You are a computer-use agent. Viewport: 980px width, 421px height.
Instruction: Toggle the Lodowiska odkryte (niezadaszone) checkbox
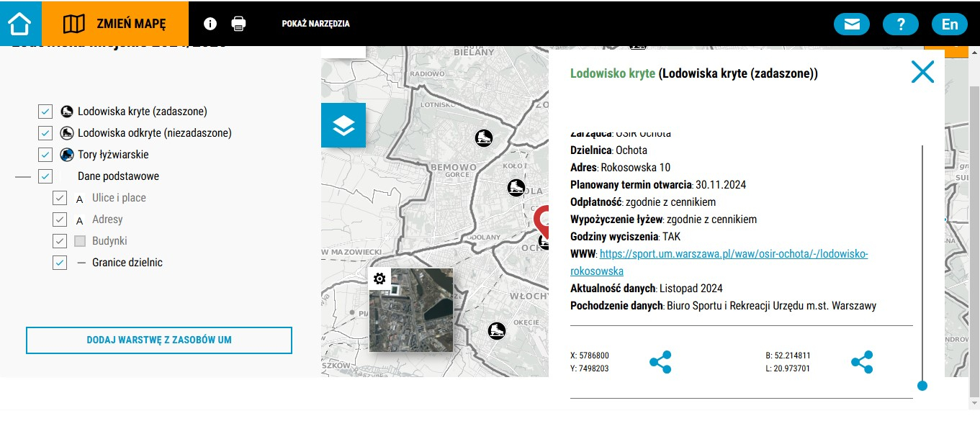45,133
